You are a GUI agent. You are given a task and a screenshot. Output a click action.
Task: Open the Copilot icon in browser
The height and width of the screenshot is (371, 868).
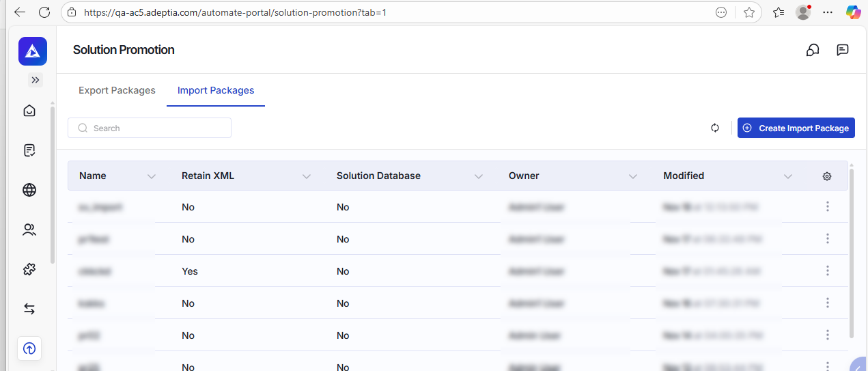click(x=853, y=12)
